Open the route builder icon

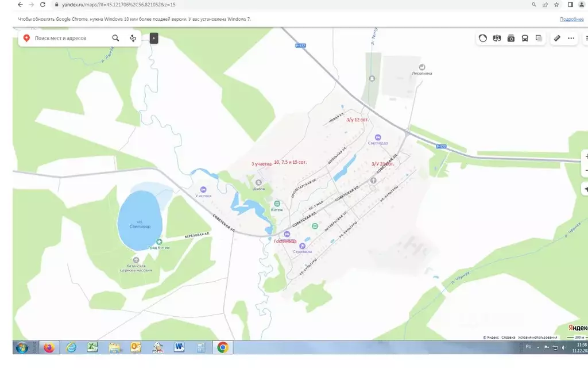(133, 38)
